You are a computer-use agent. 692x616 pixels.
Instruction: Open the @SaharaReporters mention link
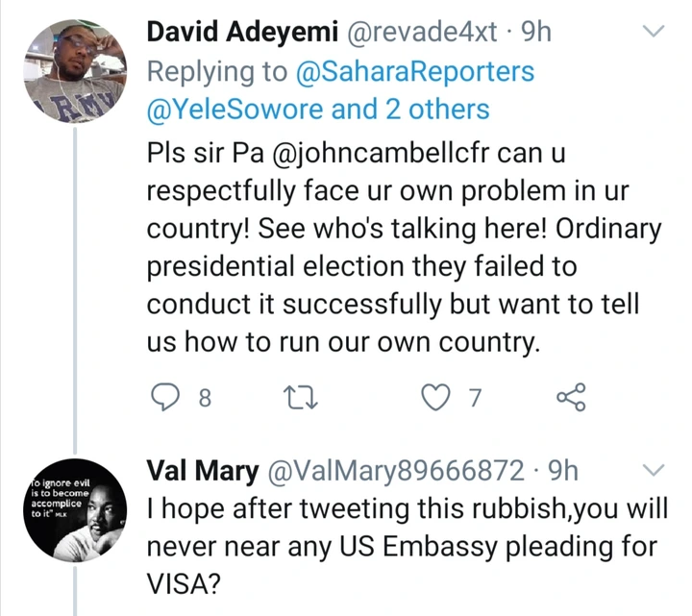pyautogui.click(x=414, y=71)
